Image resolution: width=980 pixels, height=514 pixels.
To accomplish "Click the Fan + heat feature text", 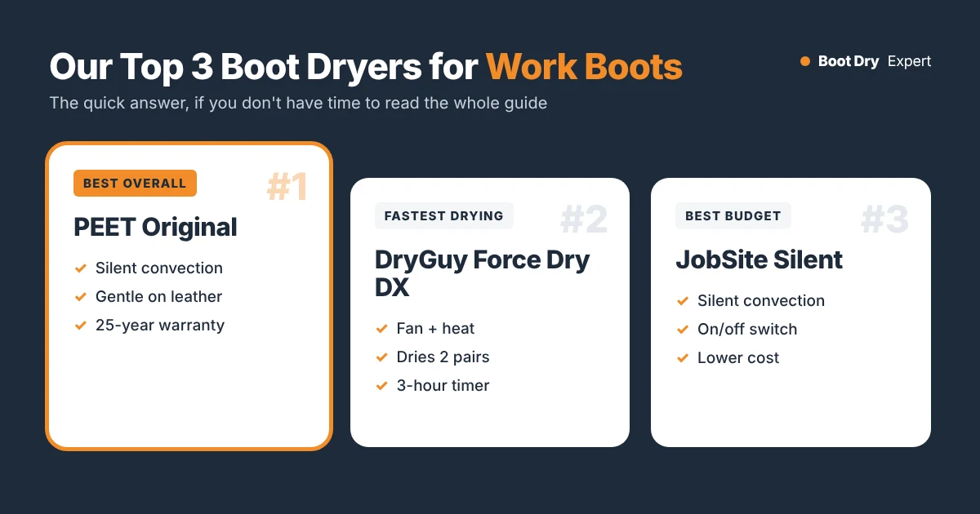I will 435,328.
